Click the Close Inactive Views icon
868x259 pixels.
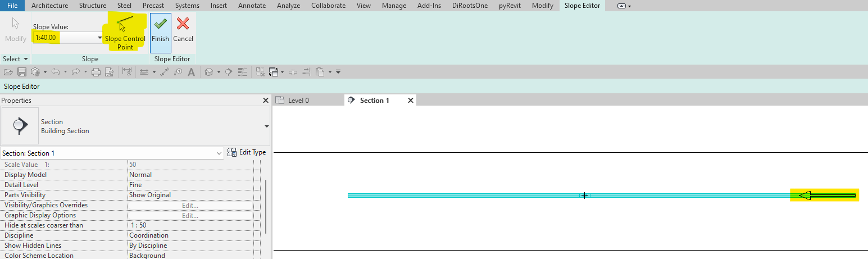(260, 72)
